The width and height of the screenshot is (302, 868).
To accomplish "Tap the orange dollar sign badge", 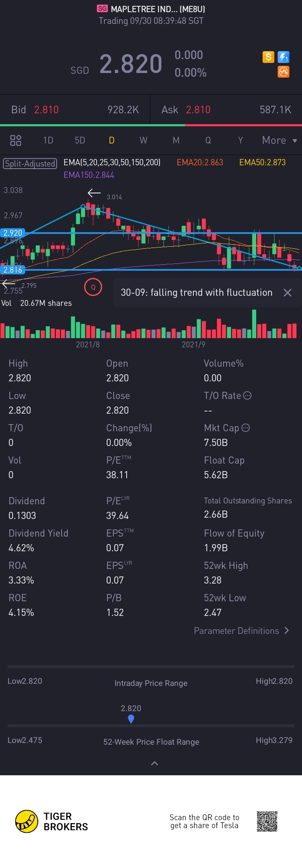I will click(x=268, y=57).
